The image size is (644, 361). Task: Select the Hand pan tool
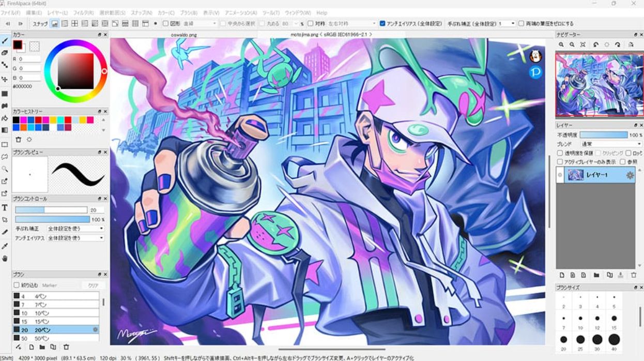tap(5, 258)
